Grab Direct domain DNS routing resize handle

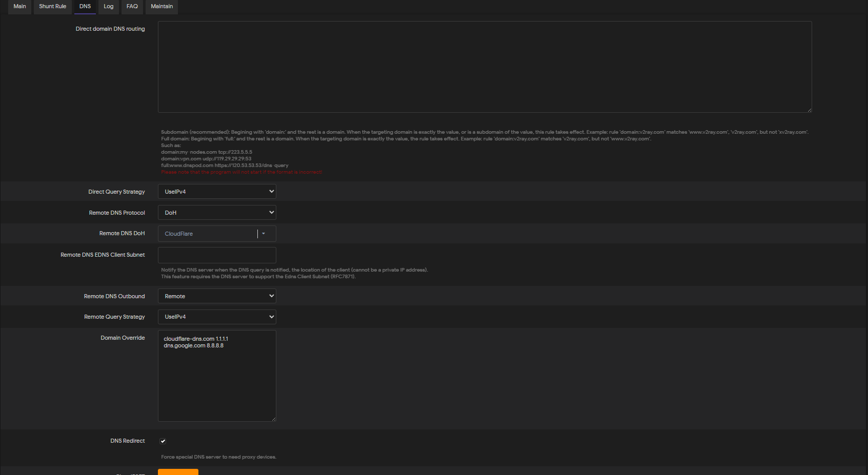click(809, 110)
